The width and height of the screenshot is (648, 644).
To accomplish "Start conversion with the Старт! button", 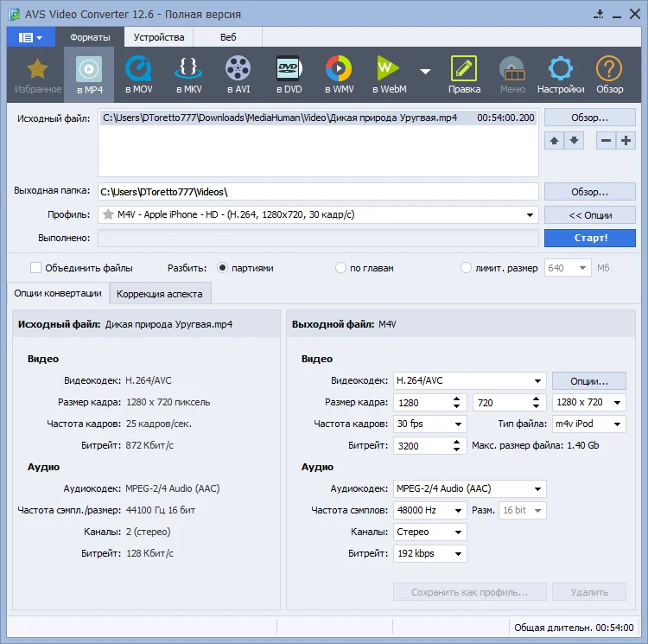I will 590,238.
